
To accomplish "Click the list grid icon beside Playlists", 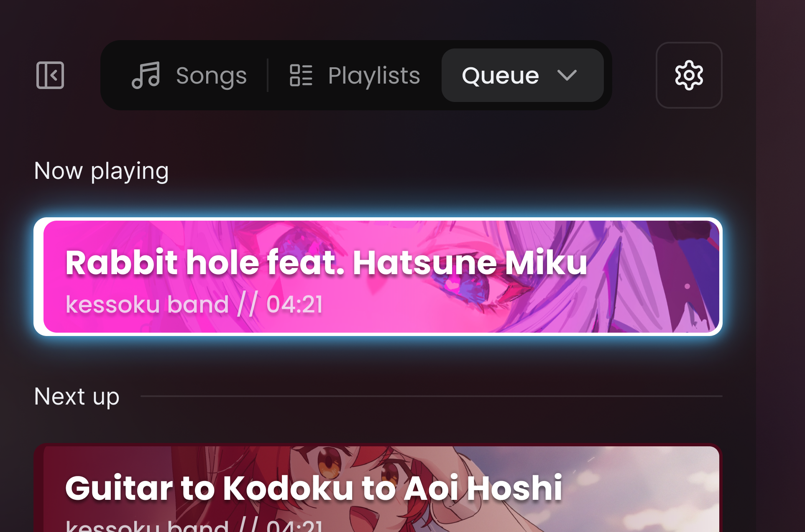I will coord(301,75).
